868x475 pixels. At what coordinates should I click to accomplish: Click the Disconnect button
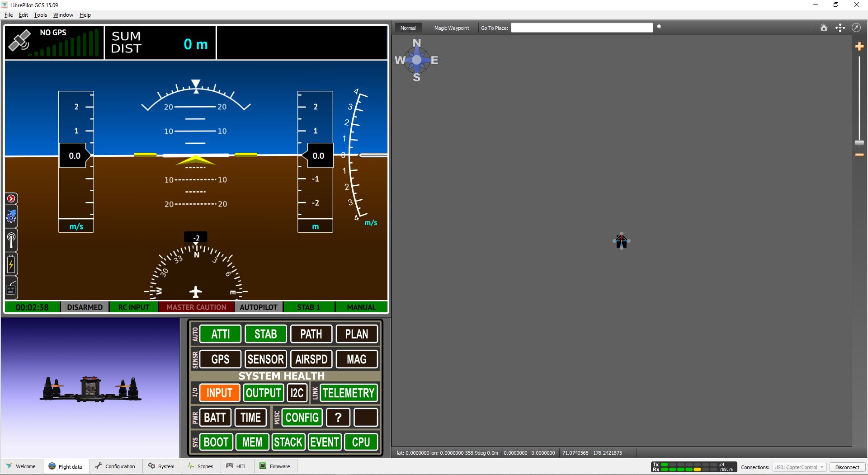(x=847, y=467)
